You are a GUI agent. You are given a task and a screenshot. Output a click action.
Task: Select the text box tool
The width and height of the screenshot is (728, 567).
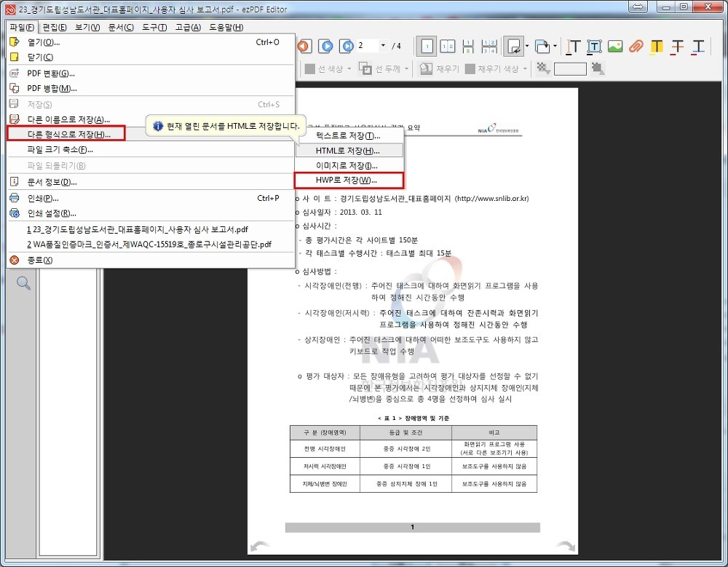coord(594,46)
